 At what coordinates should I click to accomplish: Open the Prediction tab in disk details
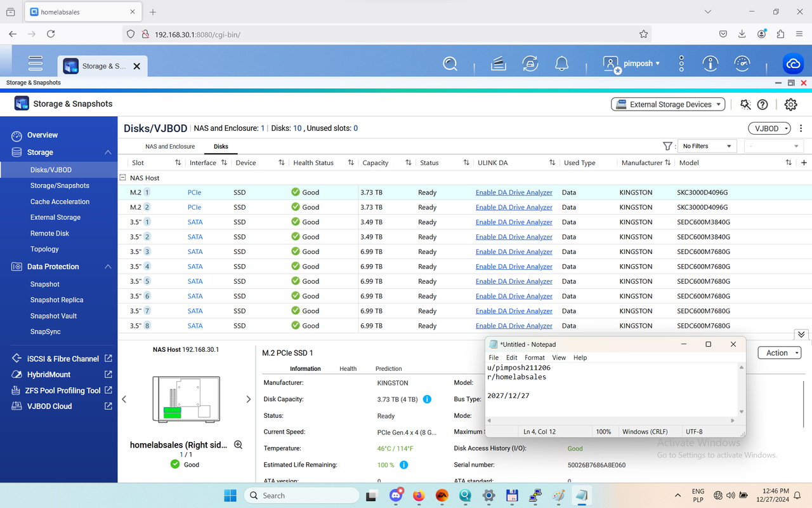click(389, 368)
